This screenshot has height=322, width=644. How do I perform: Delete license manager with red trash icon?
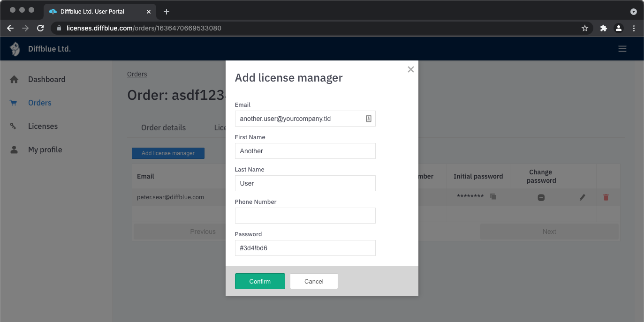[x=606, y=198]
